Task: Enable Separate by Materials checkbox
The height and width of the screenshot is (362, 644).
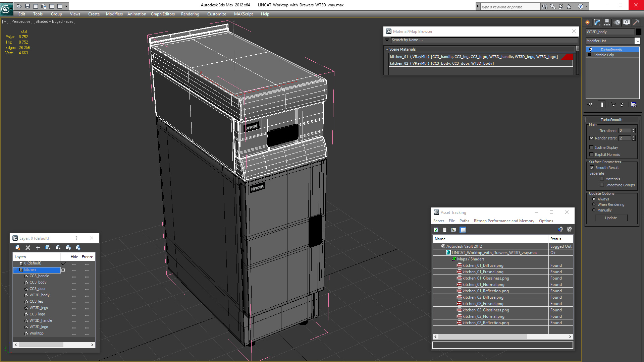Action: click(x=602, y=179)
